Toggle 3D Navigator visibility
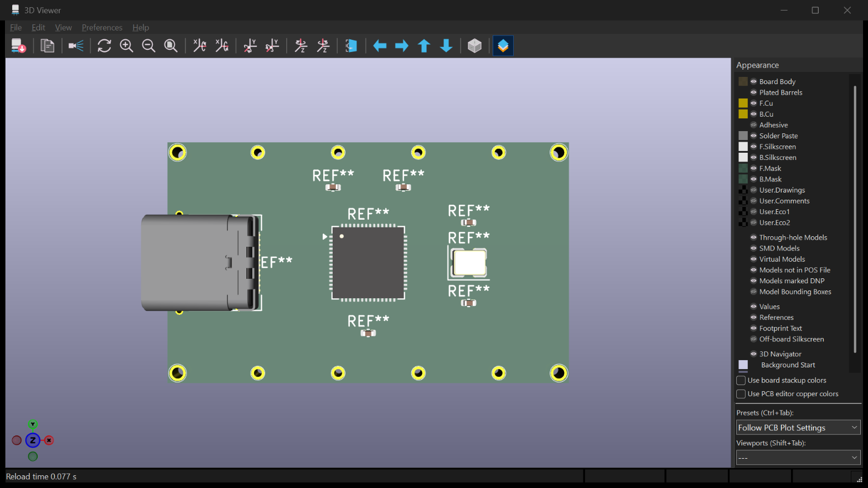This screenshot has height=488, width=868. point(753,354)
